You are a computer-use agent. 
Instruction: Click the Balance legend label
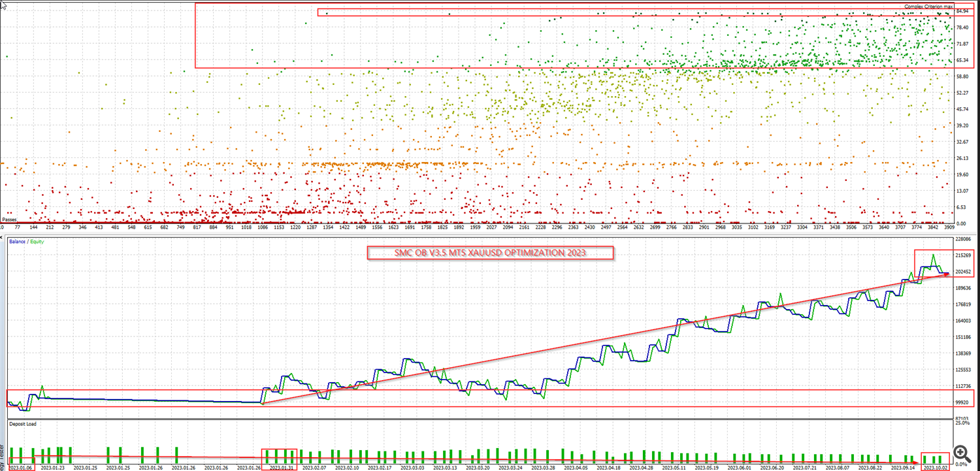tap(17, 242)
